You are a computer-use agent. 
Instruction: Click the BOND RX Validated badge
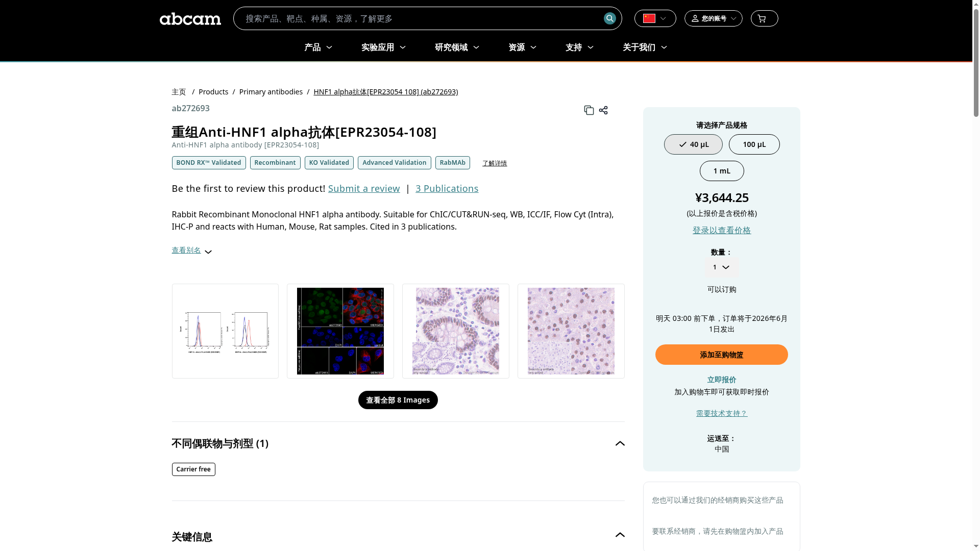point(209,163)
